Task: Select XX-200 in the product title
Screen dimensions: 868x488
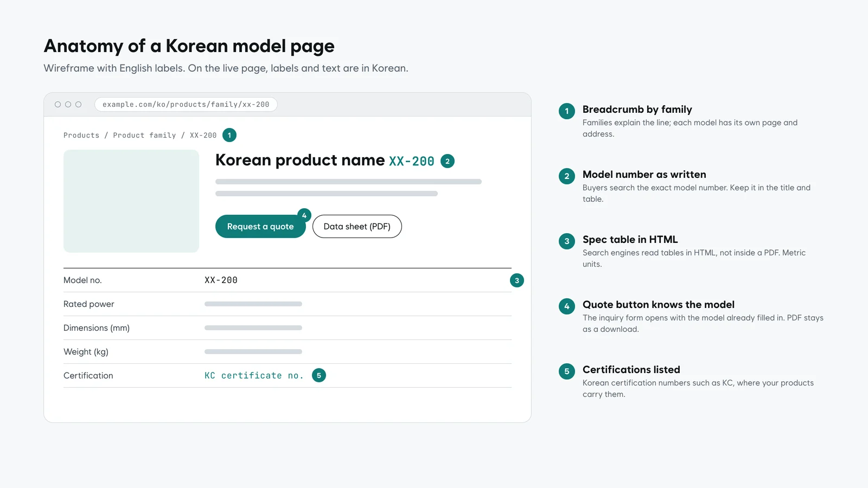Action: point(412,162)
